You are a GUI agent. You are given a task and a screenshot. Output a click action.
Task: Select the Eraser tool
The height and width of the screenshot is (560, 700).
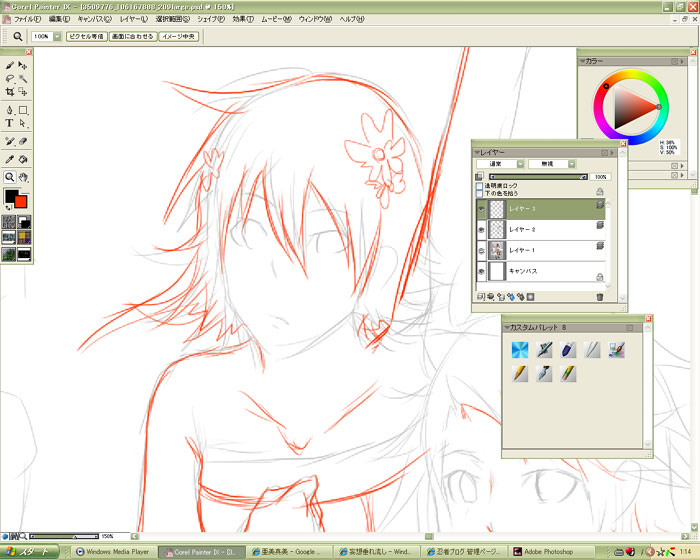click(23, 141)
